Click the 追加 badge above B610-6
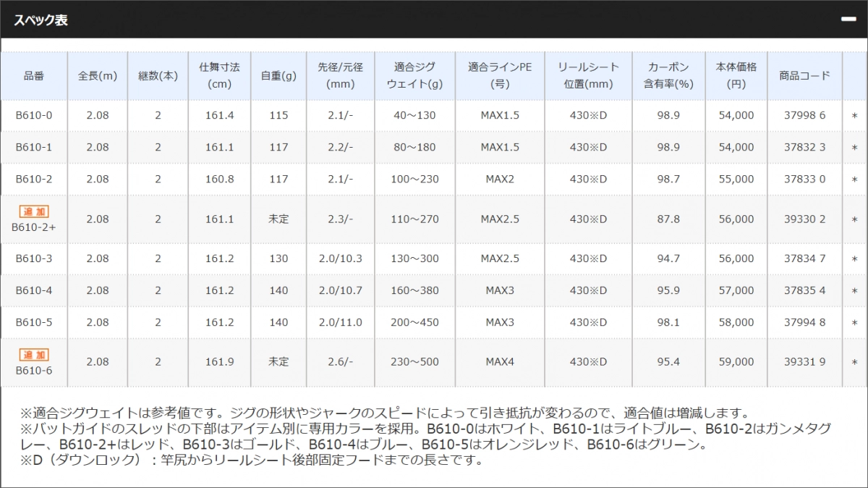Viewport: 868px width, 488px height. [x=34, y=355]
